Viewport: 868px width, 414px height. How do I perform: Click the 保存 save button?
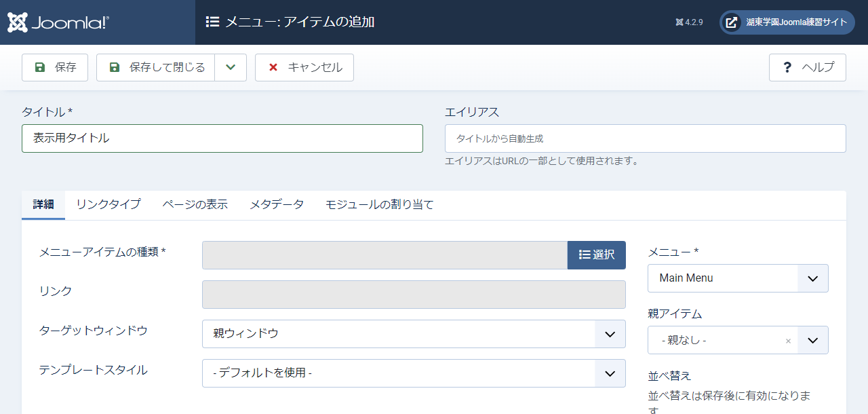(55, 68)
